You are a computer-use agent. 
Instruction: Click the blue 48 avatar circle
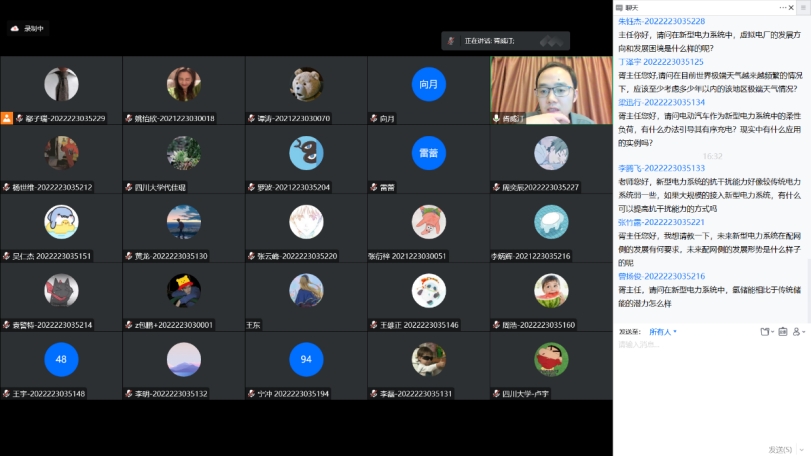pos(61,358)
